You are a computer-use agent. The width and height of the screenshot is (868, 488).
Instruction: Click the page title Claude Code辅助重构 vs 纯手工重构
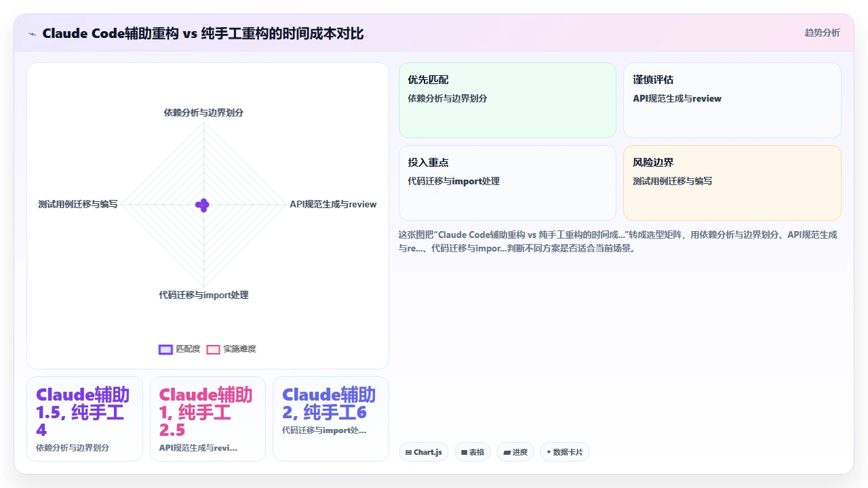click(x=203, y=33)
